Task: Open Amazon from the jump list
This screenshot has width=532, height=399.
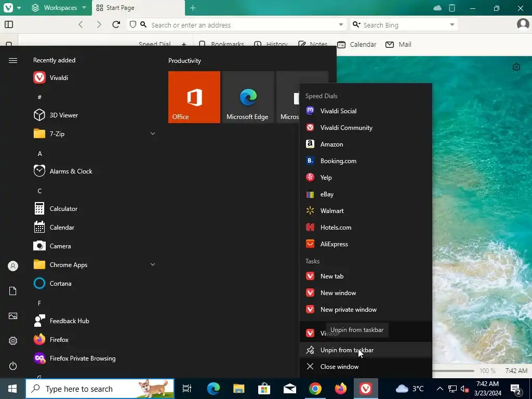Action: point(366,144)
